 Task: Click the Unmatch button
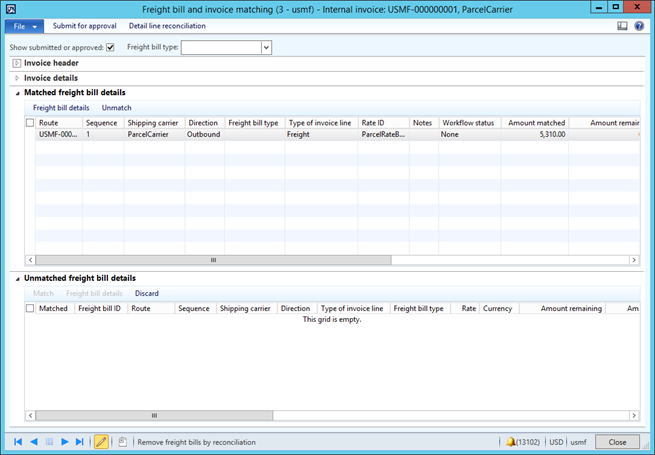click(x=116, y=108)
